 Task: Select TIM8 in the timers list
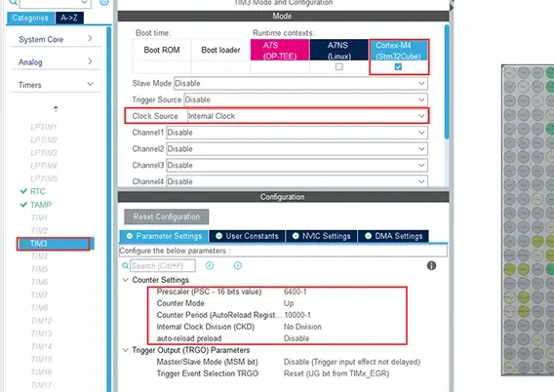[x=39, y=307]
